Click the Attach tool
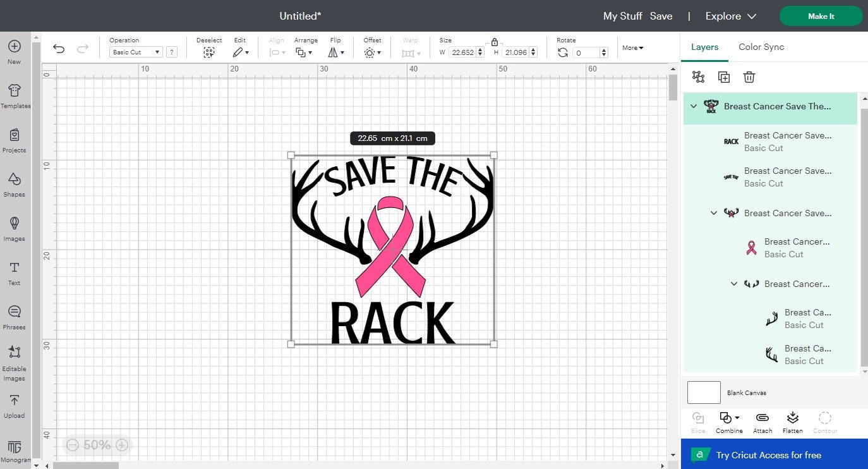 tap(763, 422)
